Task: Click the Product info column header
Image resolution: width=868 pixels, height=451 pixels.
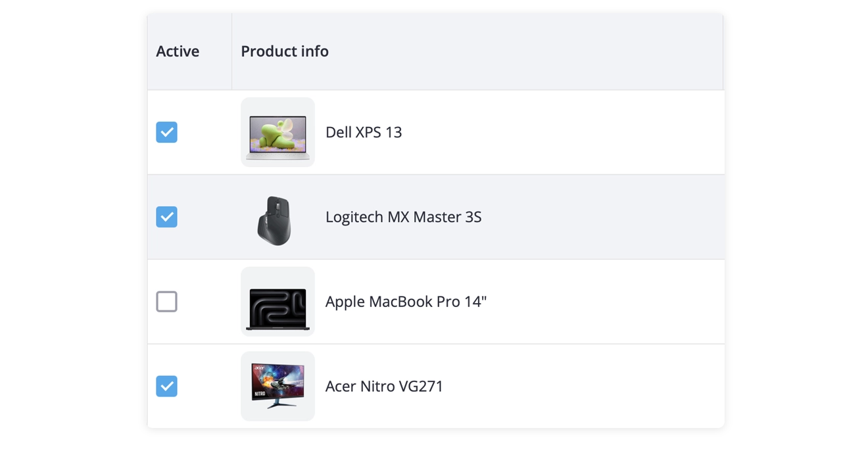Action: [285, 51]
